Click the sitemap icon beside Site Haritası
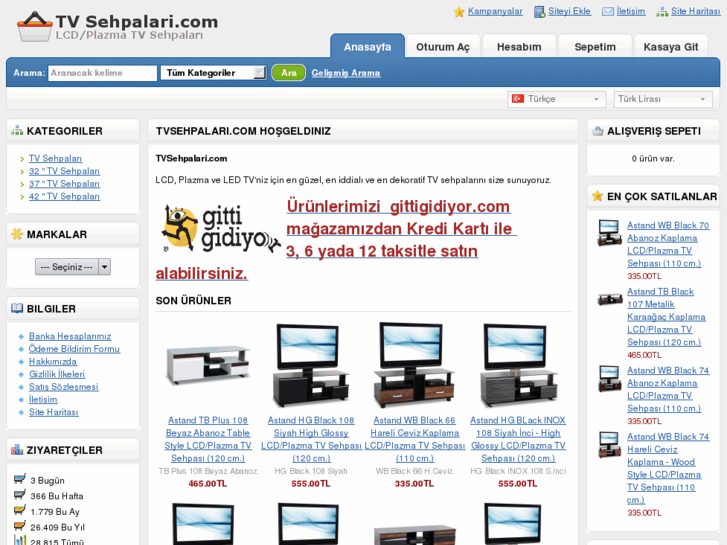 662,12
